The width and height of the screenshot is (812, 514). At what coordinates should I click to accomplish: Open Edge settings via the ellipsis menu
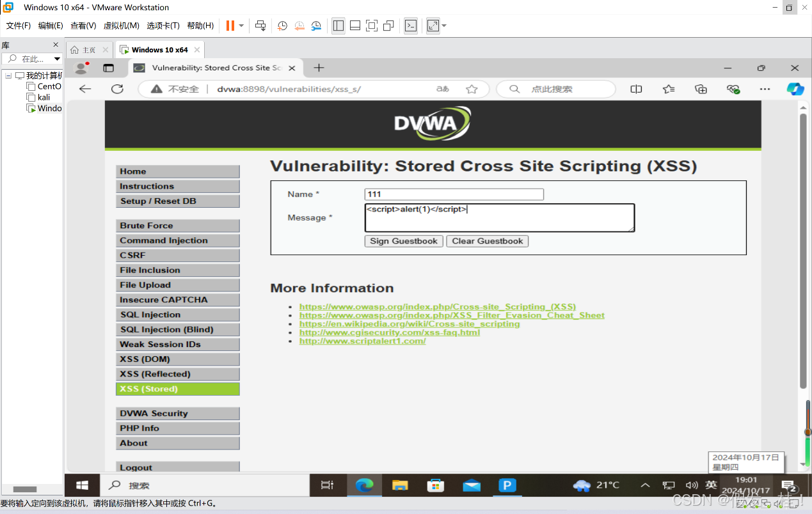click(x=765, y=89)
